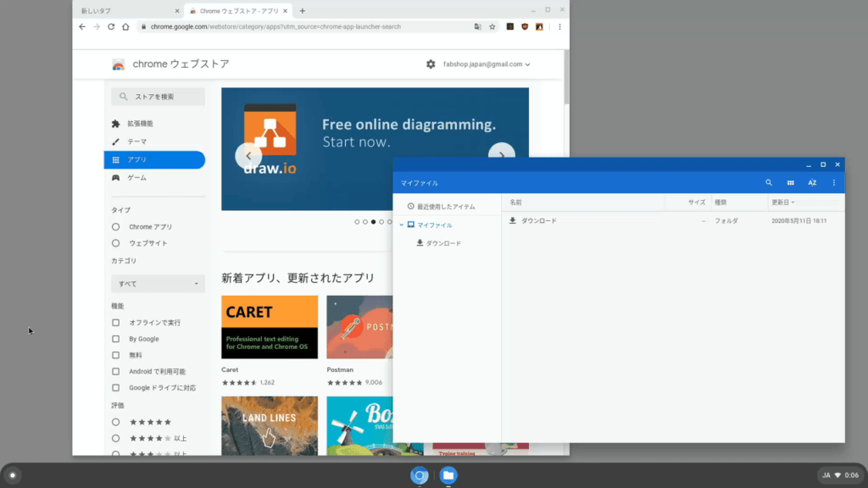868x488 pixels.
Task: Open the launcher circle on the shelf
Action: 13,475
